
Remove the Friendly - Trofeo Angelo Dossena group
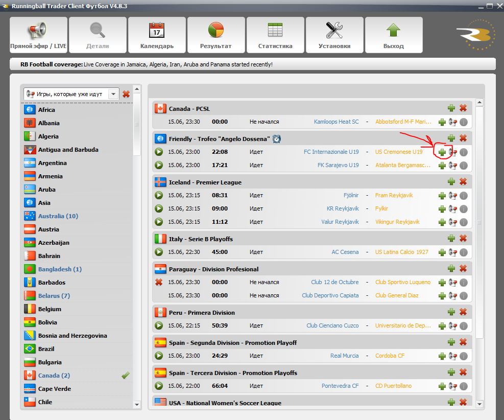tap(463, 138)
